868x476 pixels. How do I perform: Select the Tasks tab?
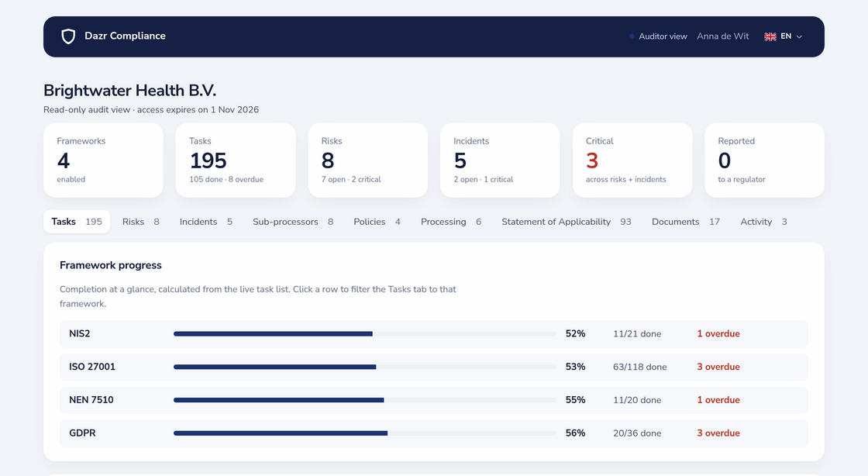77,222
